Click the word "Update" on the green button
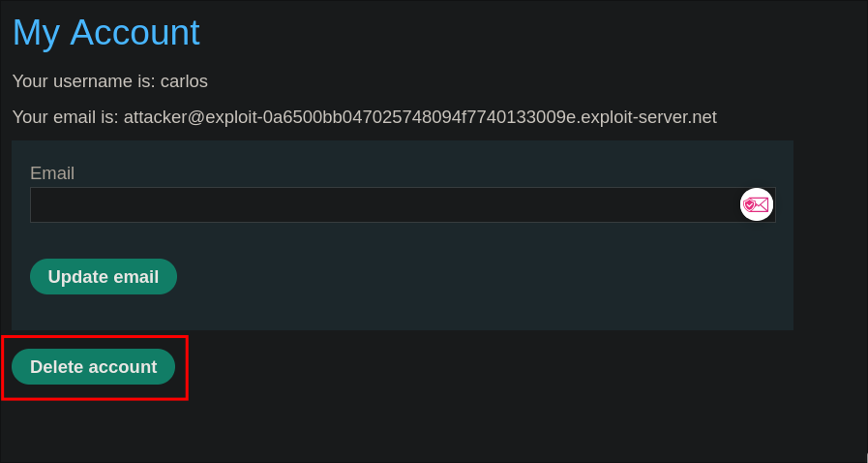 coord(77,277)
